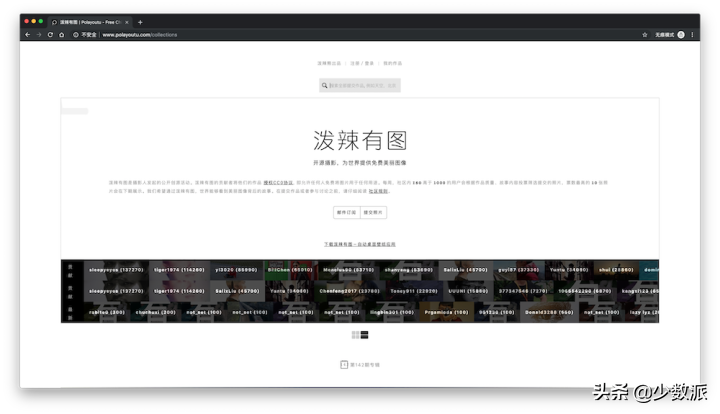720x414 pixels.
Task: Bookmark this page with the star icon
Action: pyautogui.click(x=645, y=35)
